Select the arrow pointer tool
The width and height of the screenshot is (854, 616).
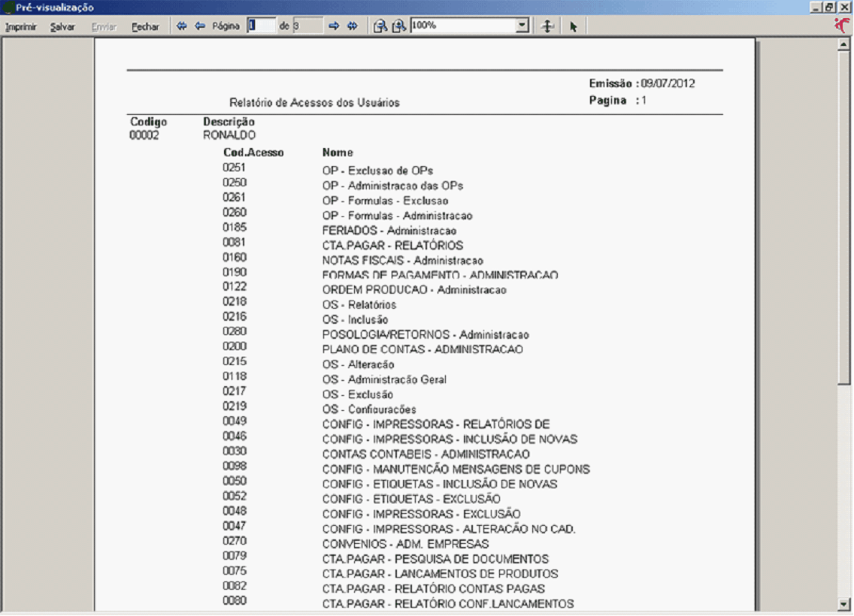[573, 26]
